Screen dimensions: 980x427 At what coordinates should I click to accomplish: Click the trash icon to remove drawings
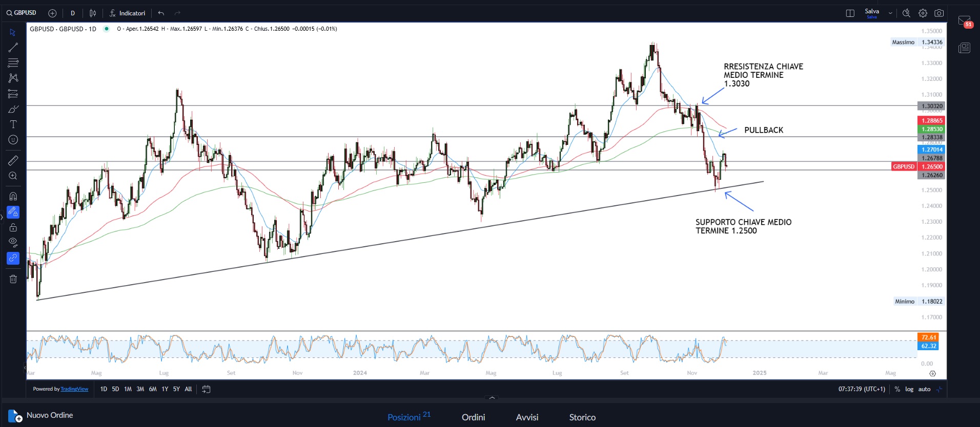pos(13,279)
